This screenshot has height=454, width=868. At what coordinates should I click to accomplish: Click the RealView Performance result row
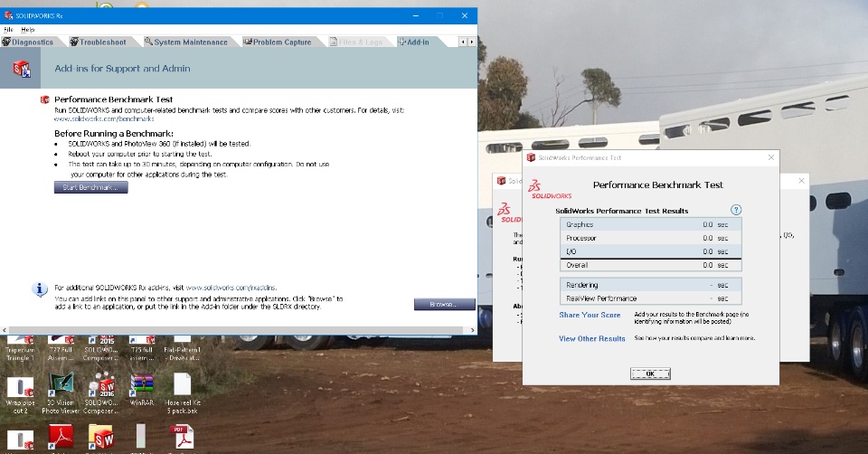650,298
